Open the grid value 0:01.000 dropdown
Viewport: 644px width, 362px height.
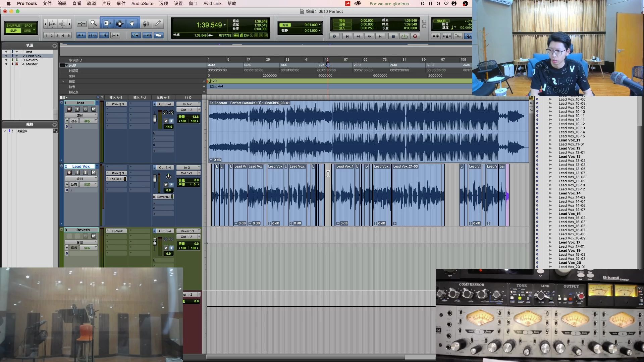319,25
